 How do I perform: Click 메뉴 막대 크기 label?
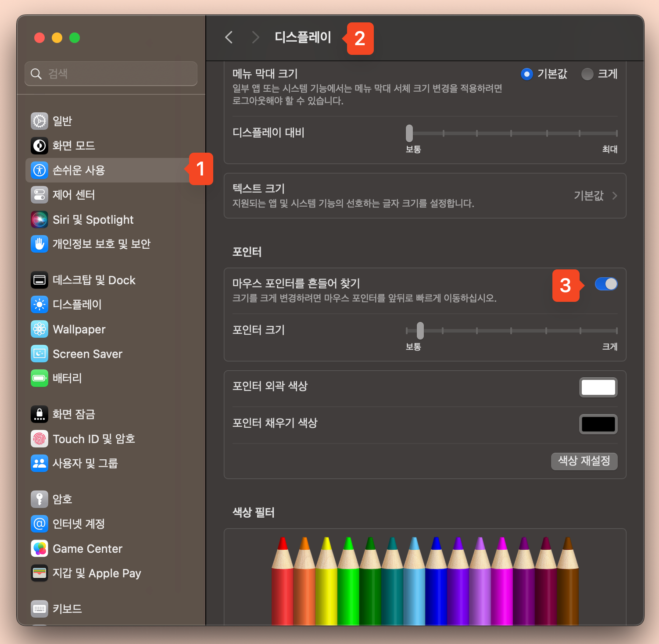click(265, 74)
